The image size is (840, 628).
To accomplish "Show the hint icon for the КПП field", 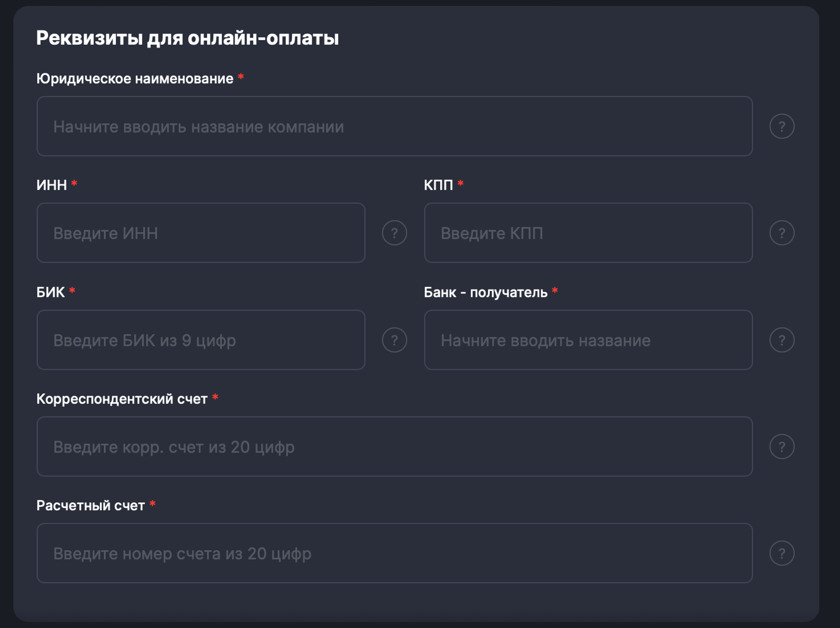I will coord(782,233).
